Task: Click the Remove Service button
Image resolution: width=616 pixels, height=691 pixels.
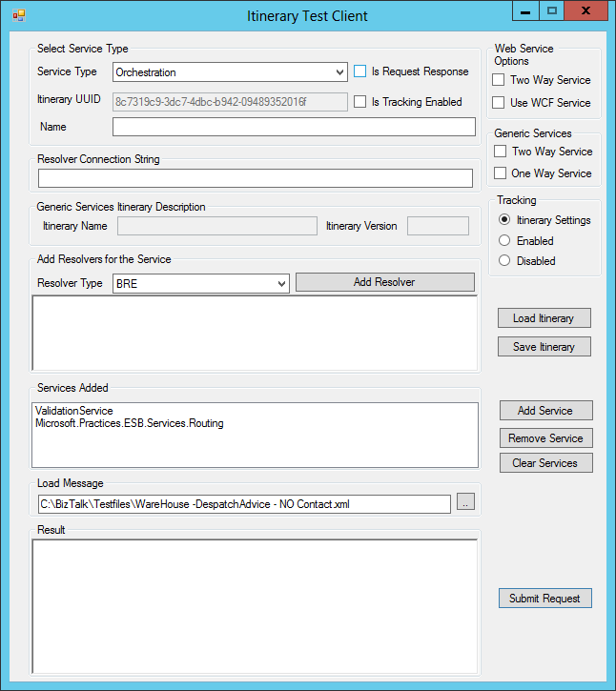Action: pos(545,438)
